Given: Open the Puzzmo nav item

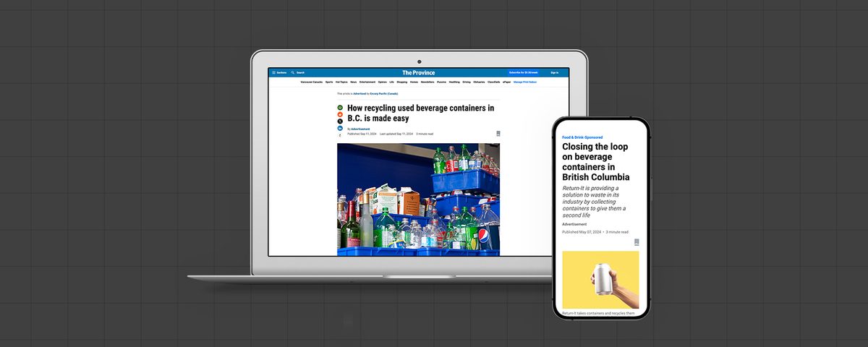Looking at the screenshot, I should point(441,82).
